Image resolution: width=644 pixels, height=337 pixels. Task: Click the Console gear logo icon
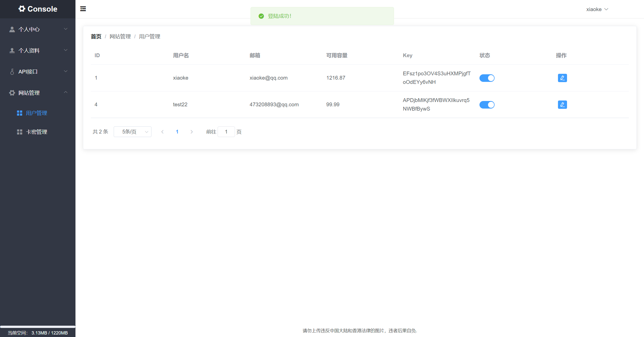22,9
